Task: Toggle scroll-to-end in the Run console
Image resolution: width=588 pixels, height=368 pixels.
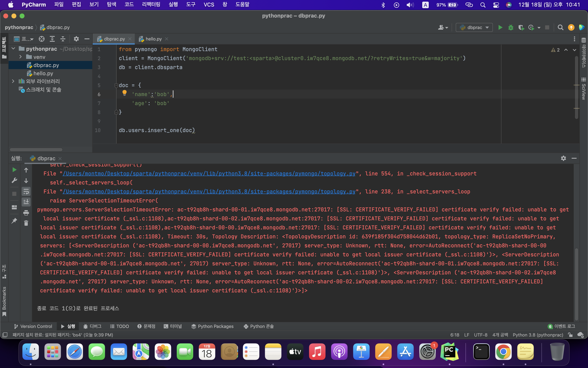Action: point(26,202)
